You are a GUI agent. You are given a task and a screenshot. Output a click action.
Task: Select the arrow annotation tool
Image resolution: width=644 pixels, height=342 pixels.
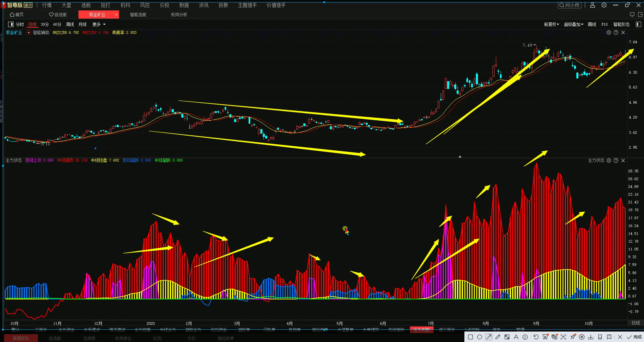(x=489, y=337)
